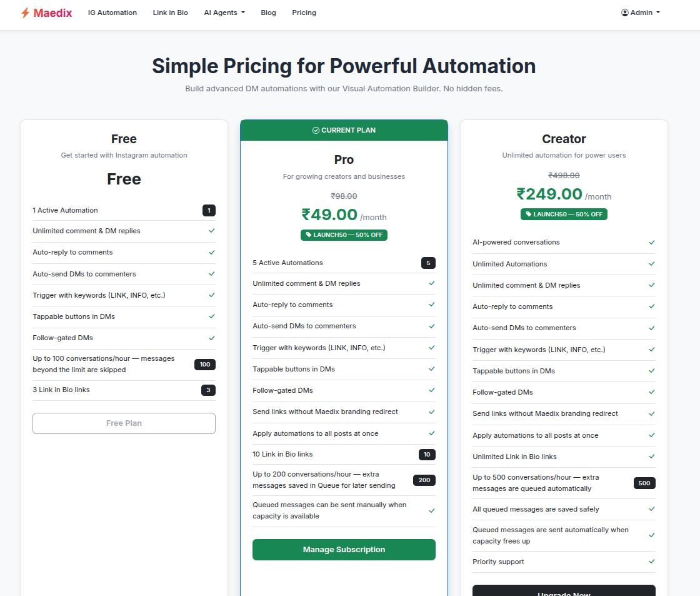The height and width of the screenshot is (596, 700).
Task: Click the checkmark icon in CURRENT PLAN banner
Action: click(316, 130)
